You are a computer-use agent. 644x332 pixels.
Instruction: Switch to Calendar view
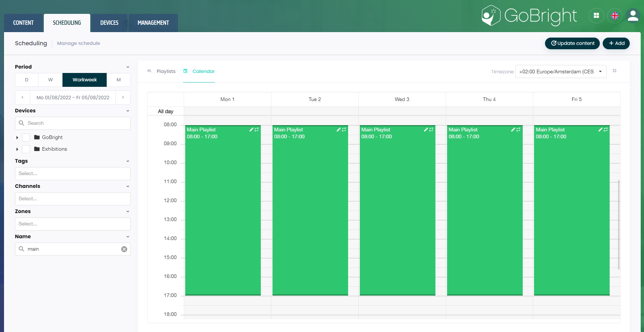[199, 71]
